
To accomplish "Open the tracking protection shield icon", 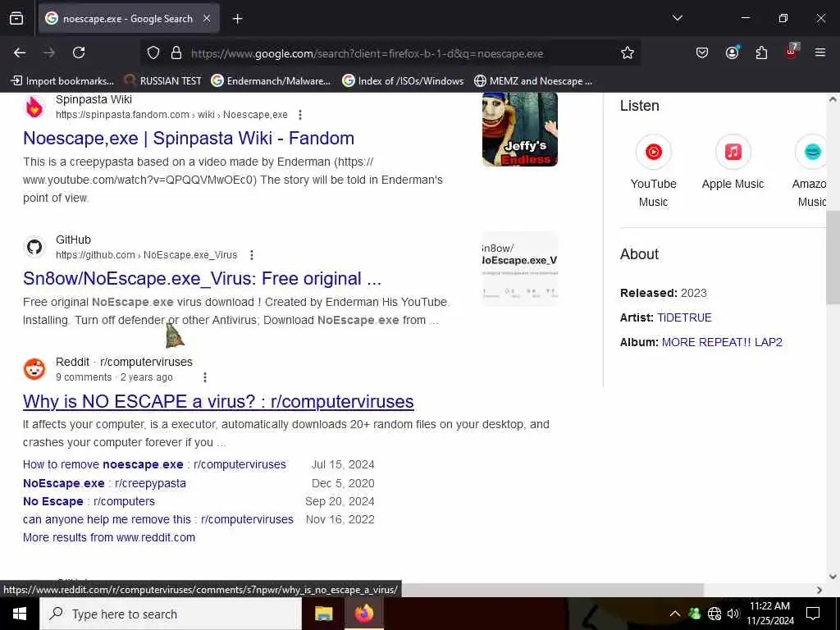I will click(153, 53).
